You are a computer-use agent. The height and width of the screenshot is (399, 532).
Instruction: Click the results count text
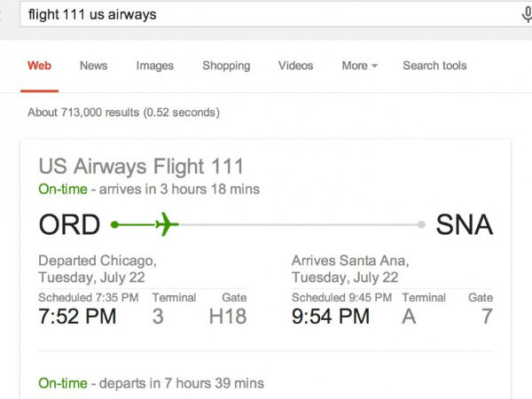[x=123, y=113]
